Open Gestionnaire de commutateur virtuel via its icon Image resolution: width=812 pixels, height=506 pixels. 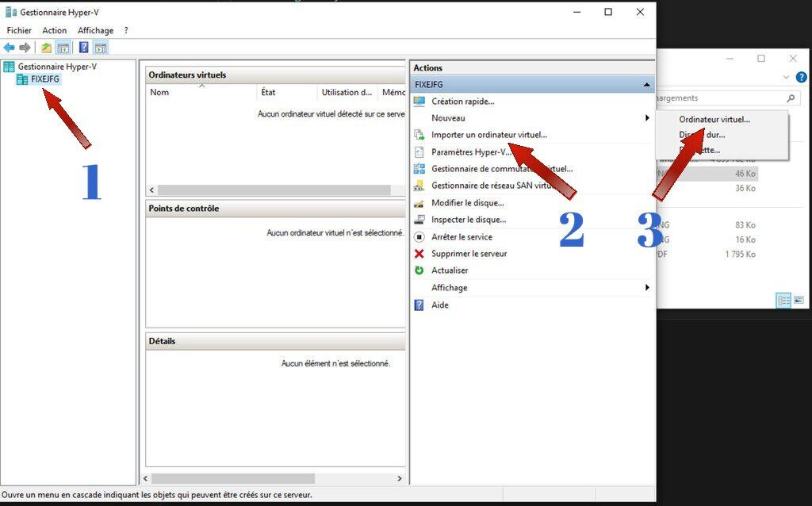pyautogui.click(x=419, y=169)
